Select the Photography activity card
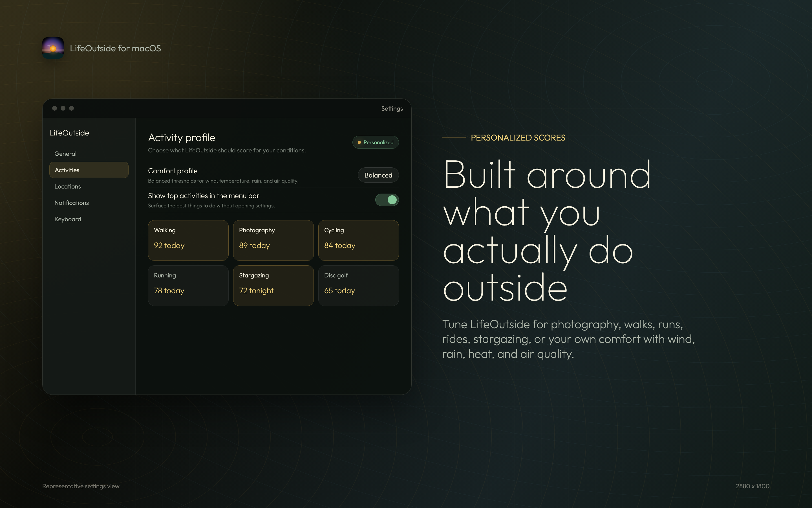Screen dimensions: 812x508 coord(273,240)
